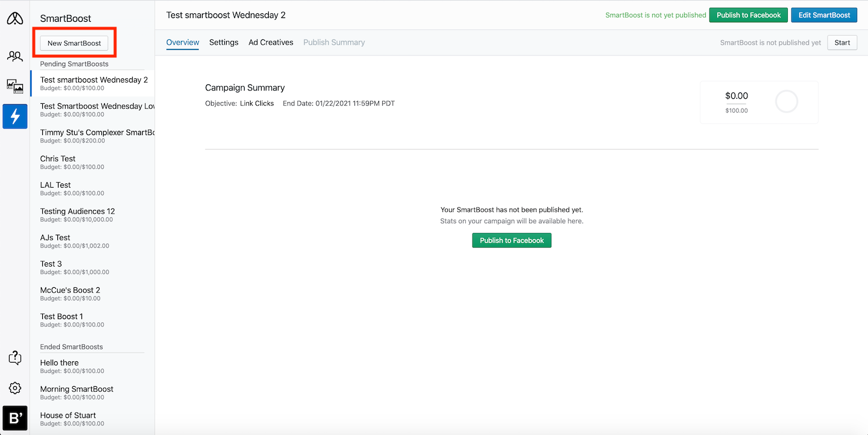Screen dimensions: 868x435
Task: Open the Morning SmartBoost item
Action: (92, 392)
